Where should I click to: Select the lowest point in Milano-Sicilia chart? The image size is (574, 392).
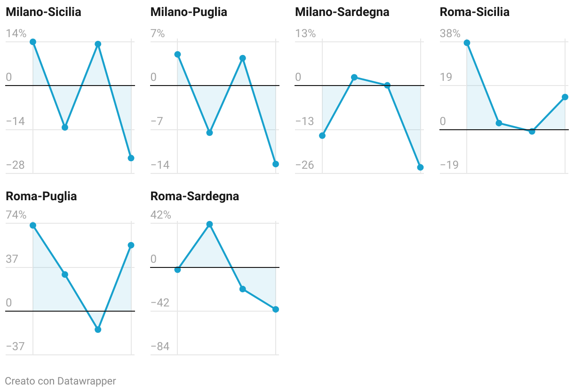[x=131, y=158]
